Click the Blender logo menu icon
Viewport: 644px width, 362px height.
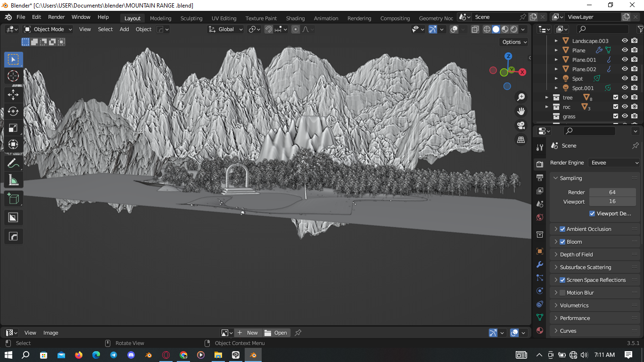8,17
